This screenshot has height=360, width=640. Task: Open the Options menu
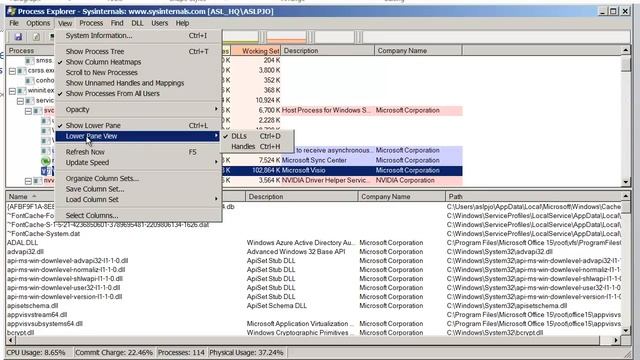(38, 23)
